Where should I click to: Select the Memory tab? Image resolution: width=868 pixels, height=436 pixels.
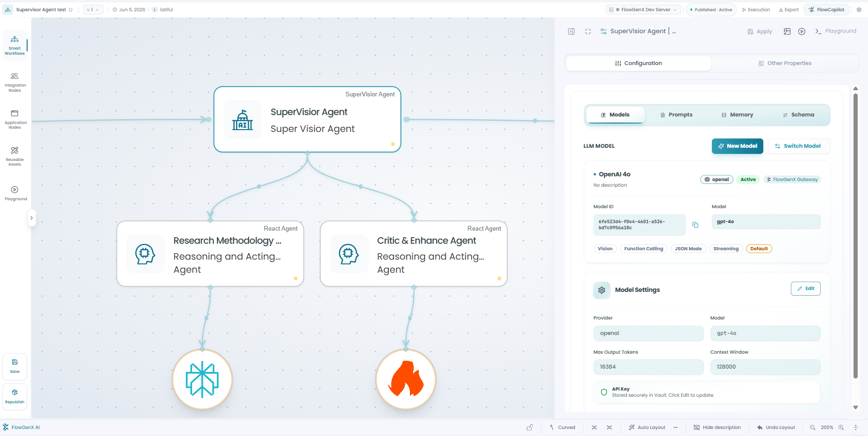[x=737, y=115]
